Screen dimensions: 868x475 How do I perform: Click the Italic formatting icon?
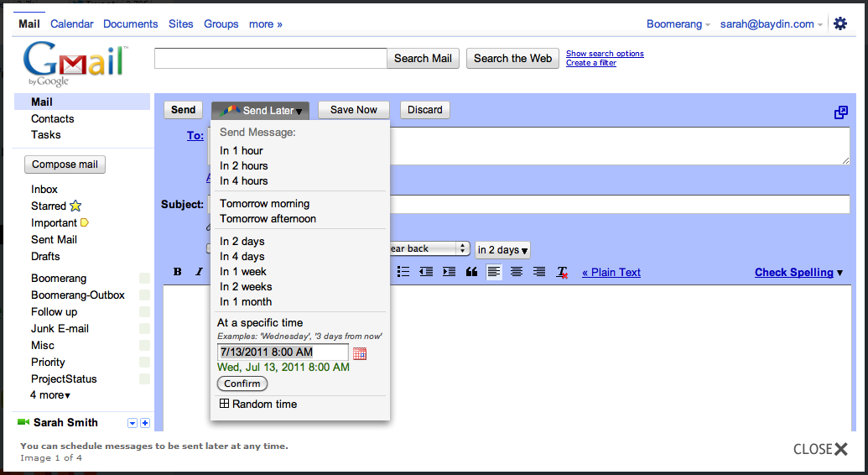(x=199, y=272)
